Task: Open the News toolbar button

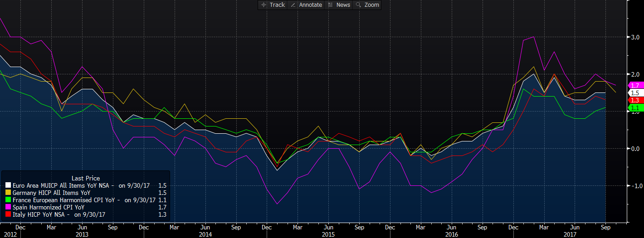Action: pyautogui.click(x=343, y=5)
